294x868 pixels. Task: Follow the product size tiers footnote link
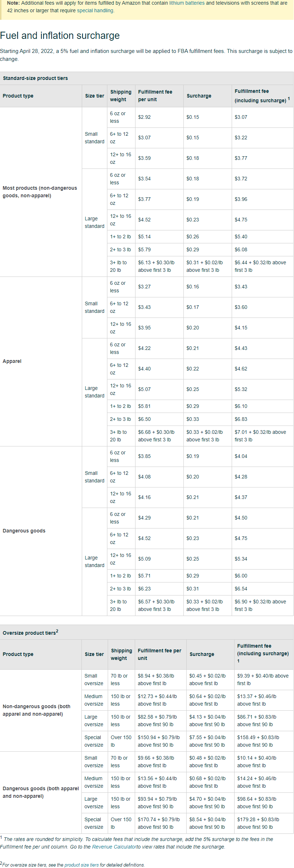81,865
